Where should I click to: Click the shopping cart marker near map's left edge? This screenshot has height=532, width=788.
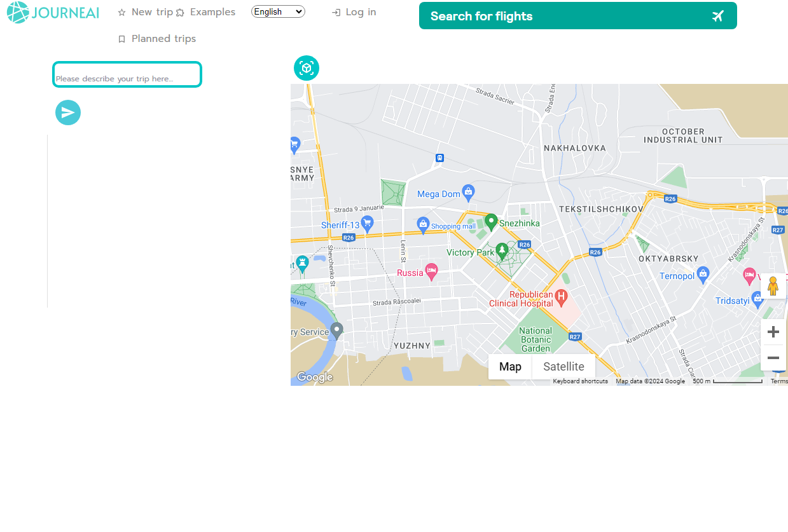pyautogui.click(x=294, y=144)
